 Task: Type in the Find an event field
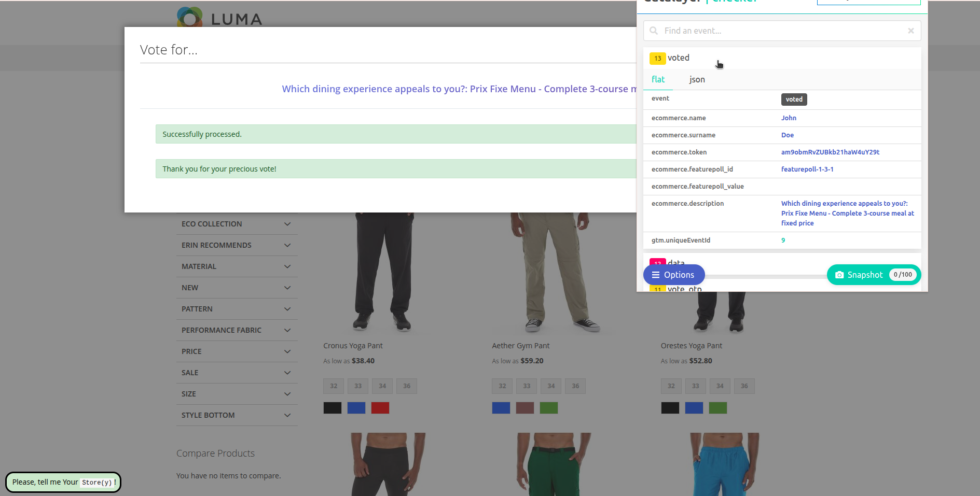click(778, 31)
